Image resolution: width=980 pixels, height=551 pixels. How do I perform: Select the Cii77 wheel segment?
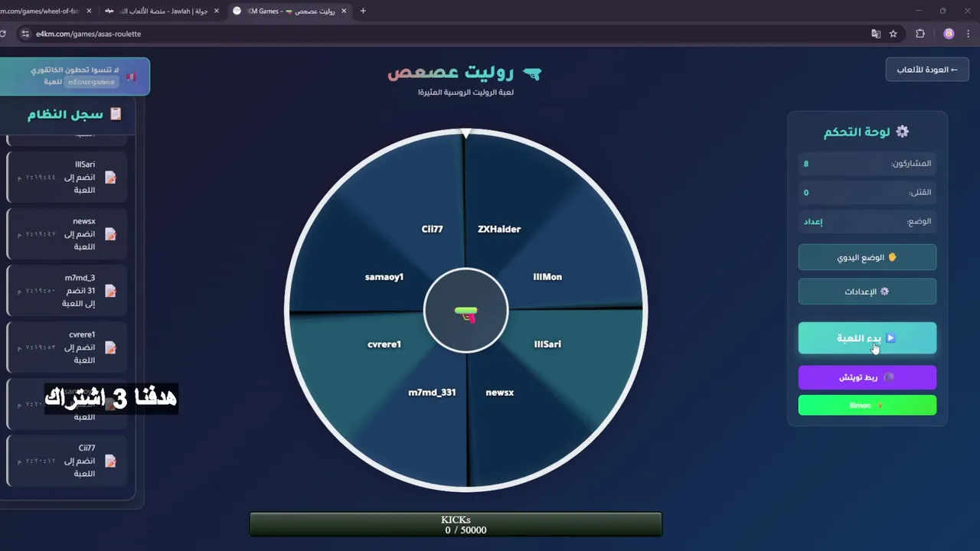point(432,229)
